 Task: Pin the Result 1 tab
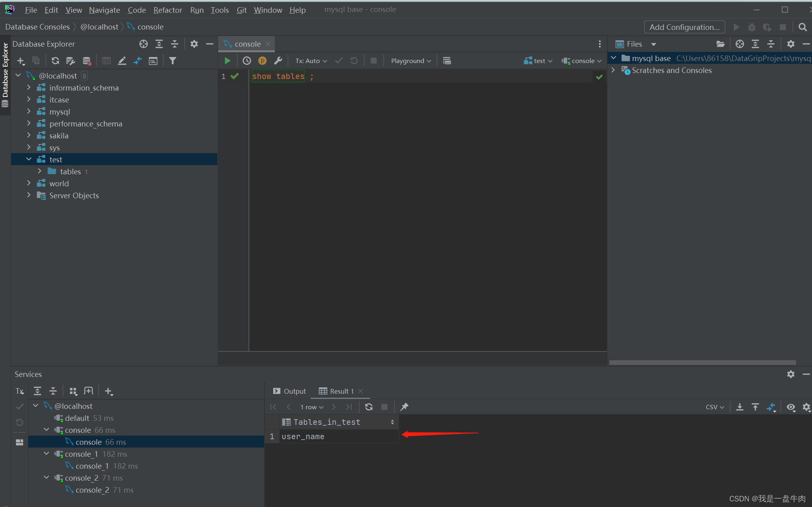point(404,407)
